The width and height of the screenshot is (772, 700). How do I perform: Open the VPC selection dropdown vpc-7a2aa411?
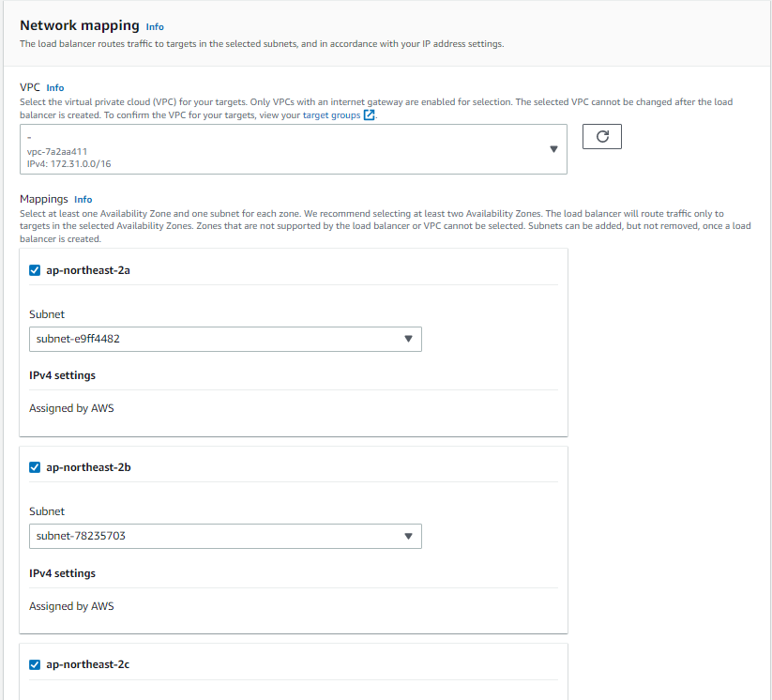pos(294,149)
